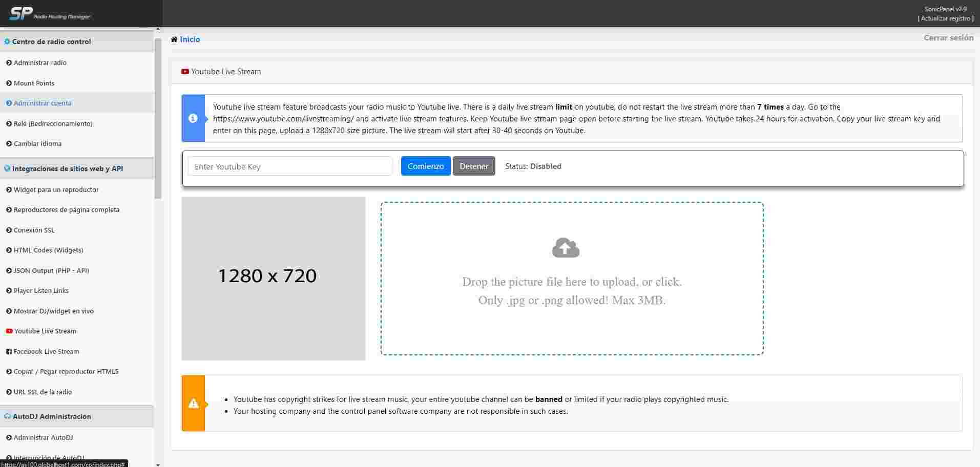Toggle the Centro de radio control section
This screenshot has height=467, width=980.
[x=51, y=41]
